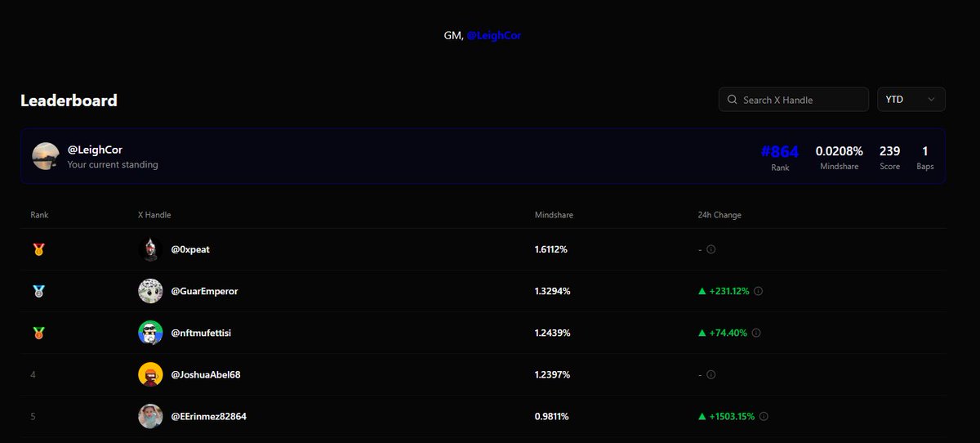This screenshot has height=443, width=980.
Task: Open info icon next to +1503.15% change
Action: click(764, 416)
